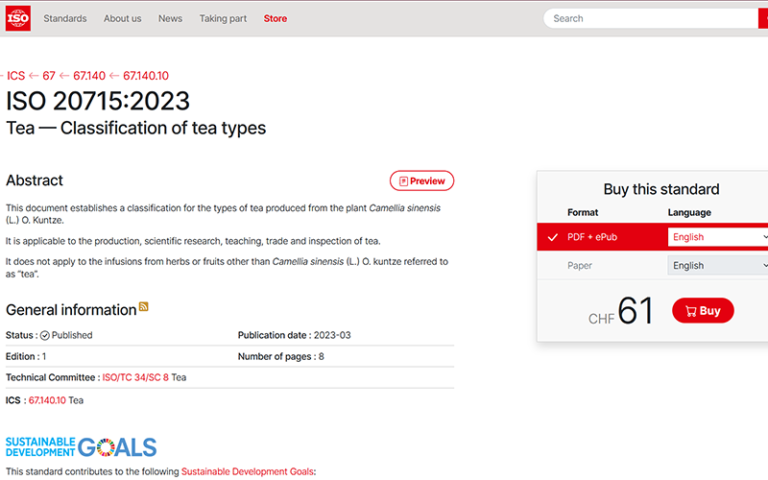The width and height of the screenshot is (768, 480).
Task: Open the Standards menu
Action: (x=65, y=19)
